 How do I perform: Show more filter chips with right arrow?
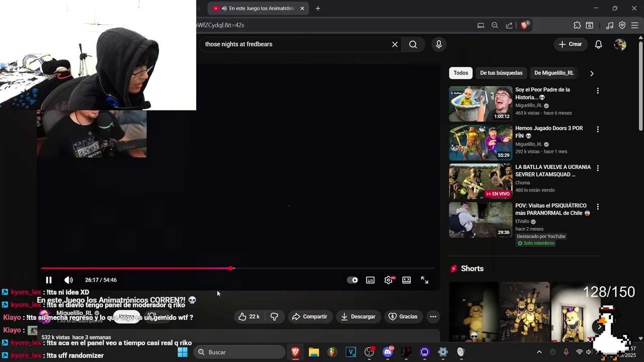pyautogui.click(x=592, y=73)
